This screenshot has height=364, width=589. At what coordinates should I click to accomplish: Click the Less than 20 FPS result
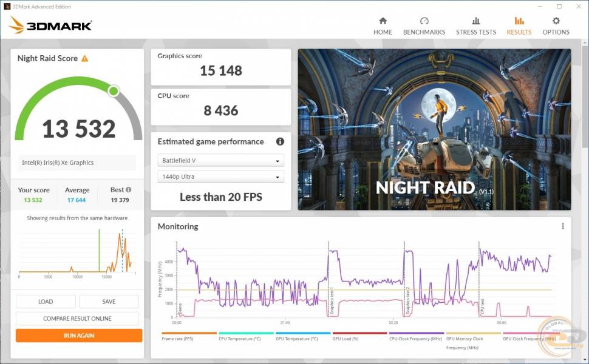(221, 197)
